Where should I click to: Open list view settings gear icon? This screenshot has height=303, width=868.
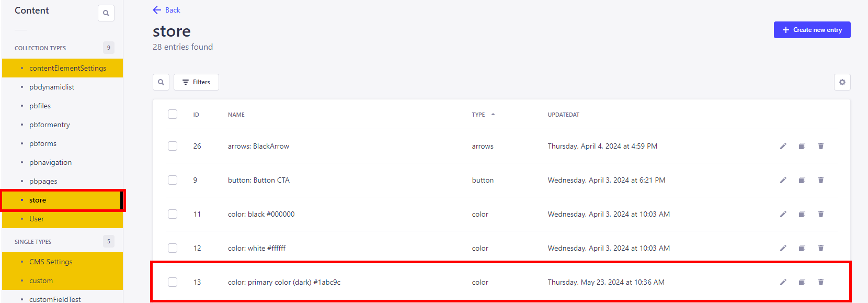coord(842,82)
